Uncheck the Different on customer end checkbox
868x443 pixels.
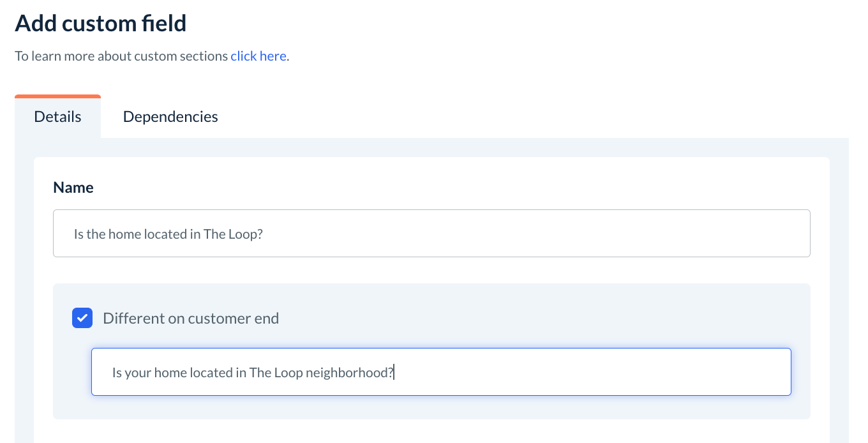point(82,318)
